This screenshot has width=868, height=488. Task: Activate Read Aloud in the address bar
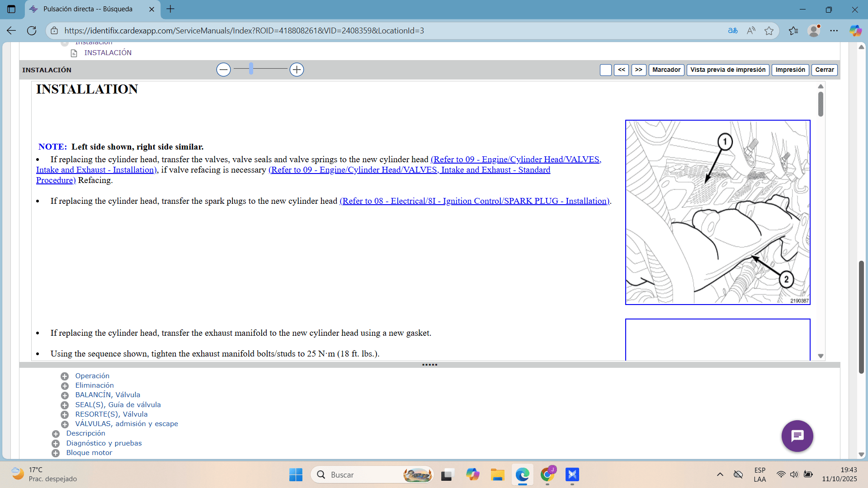coord(751,30)
